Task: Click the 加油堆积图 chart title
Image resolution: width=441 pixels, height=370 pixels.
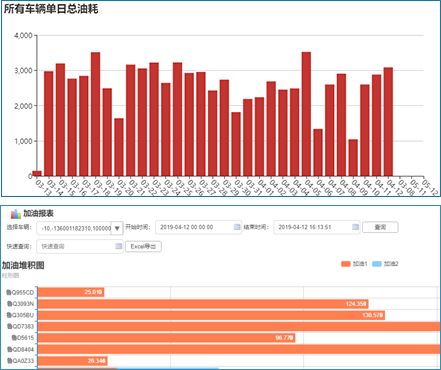Action: coord(23,265)
